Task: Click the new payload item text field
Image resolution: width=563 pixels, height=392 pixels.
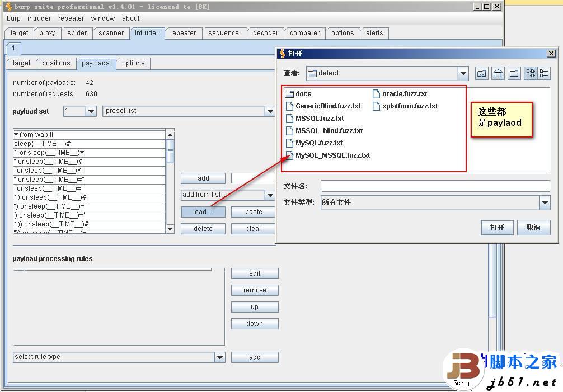Action: tap(253, 178)
